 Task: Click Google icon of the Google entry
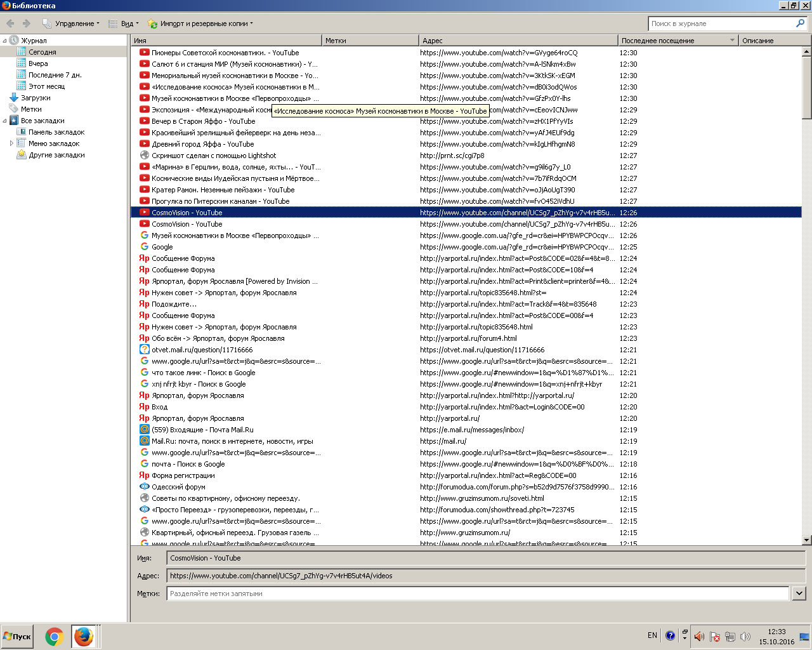pyautogui.click(x=145, y=247)
